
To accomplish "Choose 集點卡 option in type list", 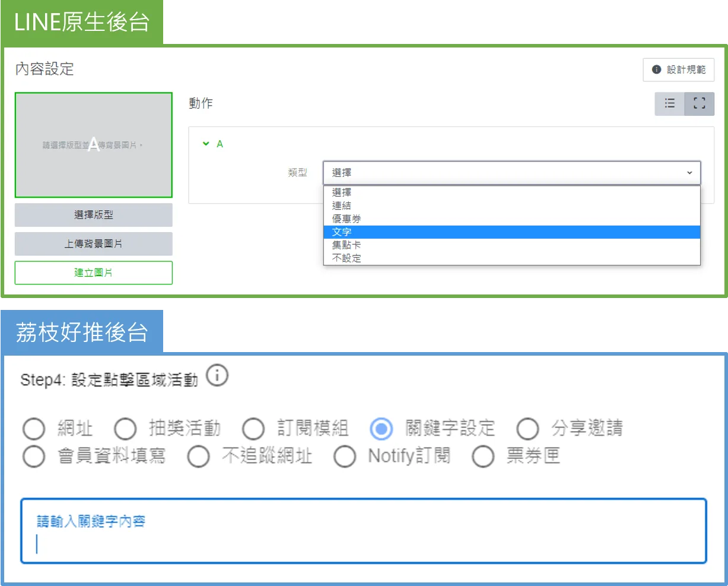I will [512, 245].
